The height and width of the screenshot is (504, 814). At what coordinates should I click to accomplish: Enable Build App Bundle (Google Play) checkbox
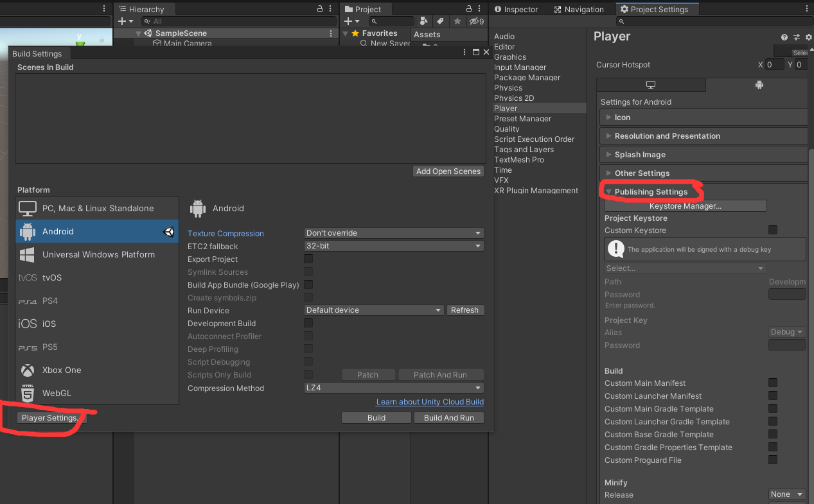308,284
